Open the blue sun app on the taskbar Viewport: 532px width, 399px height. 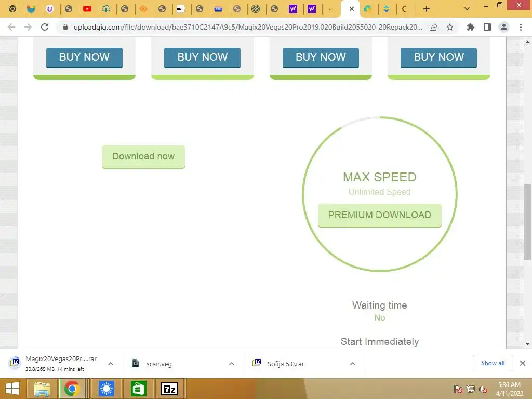click(106, 389)
